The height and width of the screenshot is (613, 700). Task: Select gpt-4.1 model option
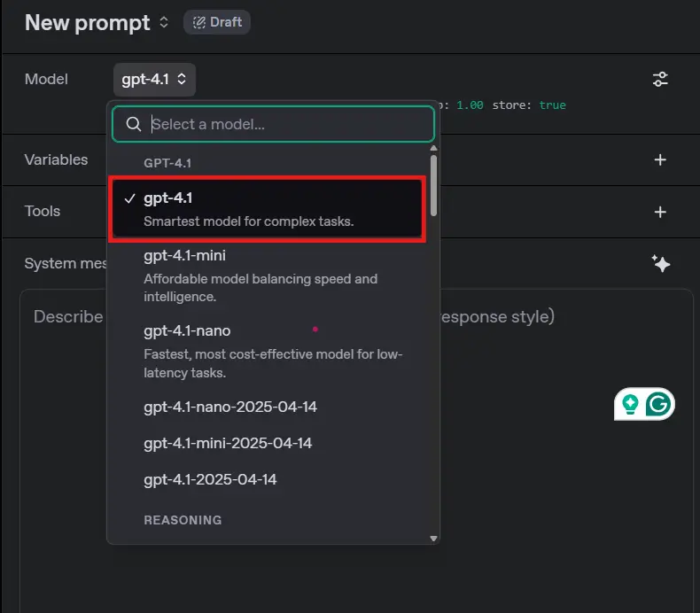click(x=267, y=209)
